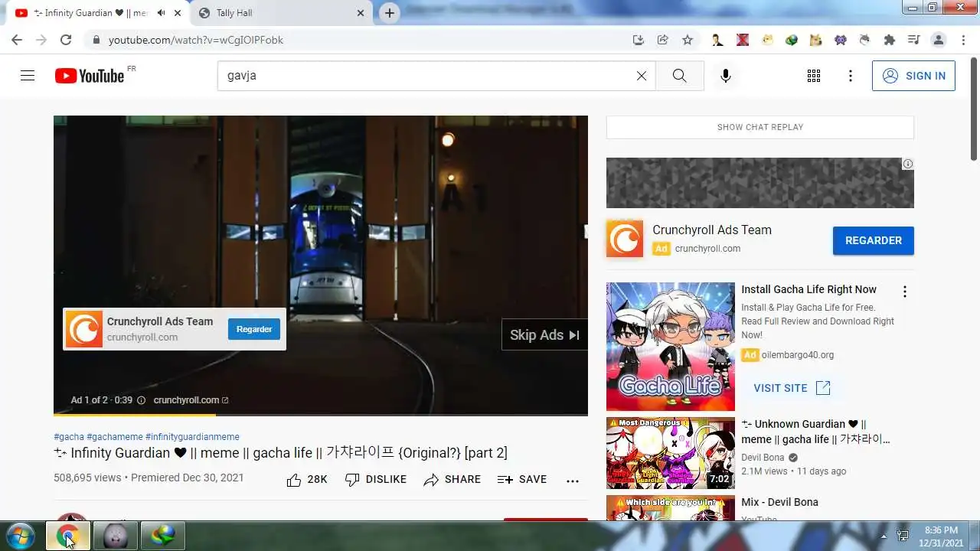This screenshot has width=980, height=551.
Task: Click the blue REGARDER sidebar button
Action: click(874, 240)
